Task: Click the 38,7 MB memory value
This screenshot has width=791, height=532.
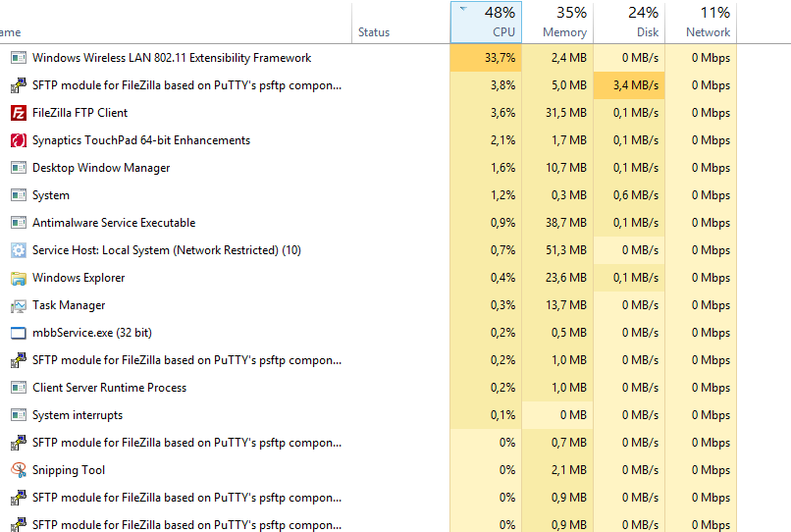Action: tap(566, 223)
